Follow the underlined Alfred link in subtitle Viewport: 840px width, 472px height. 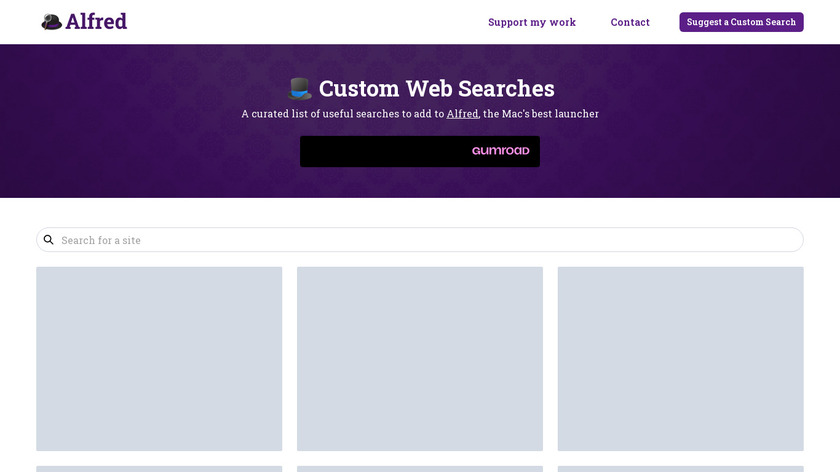pos(462,114)
